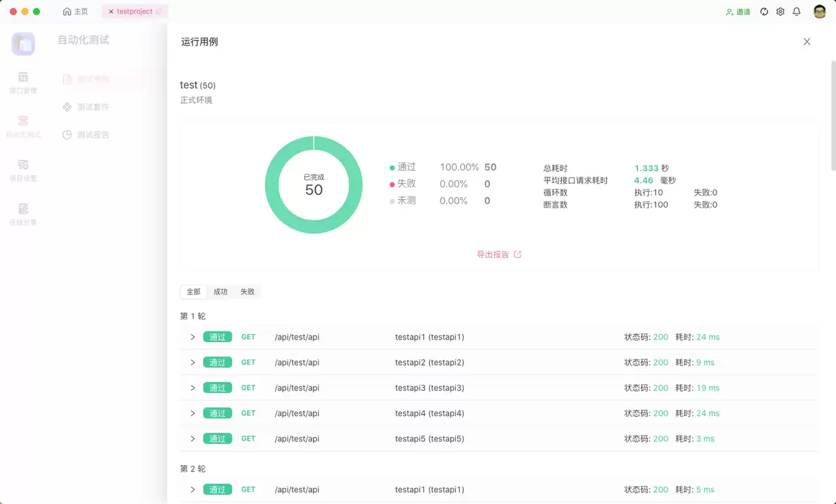
Task: Expand round 1 testapi1 row
Action: click(x=193, y=337)
